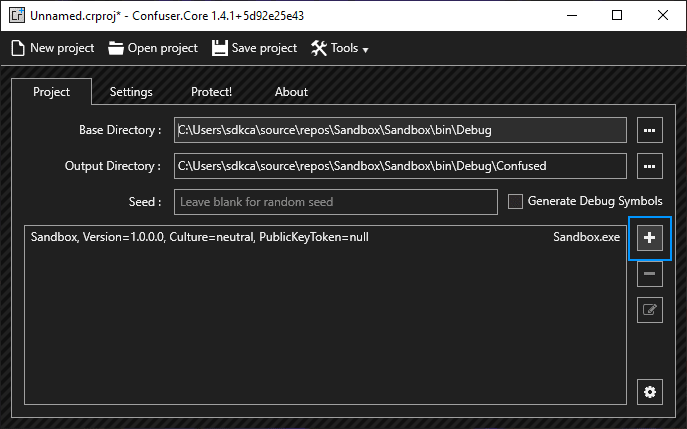This screenshot has height=429, width=687.
Task: Focus the Output Directory path field
Action: click(400, 166)
